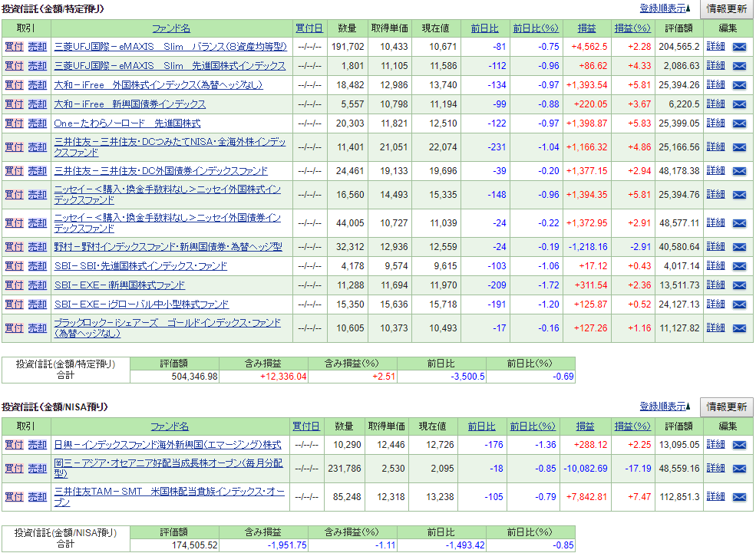Click envelope icon for iFree 新興国債券 row
The width and height of the screenshot is (756, 553).
739,104
